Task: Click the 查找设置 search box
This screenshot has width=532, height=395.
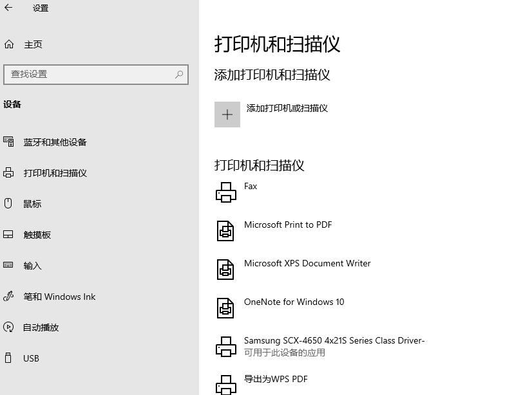Action: [90, 74]
